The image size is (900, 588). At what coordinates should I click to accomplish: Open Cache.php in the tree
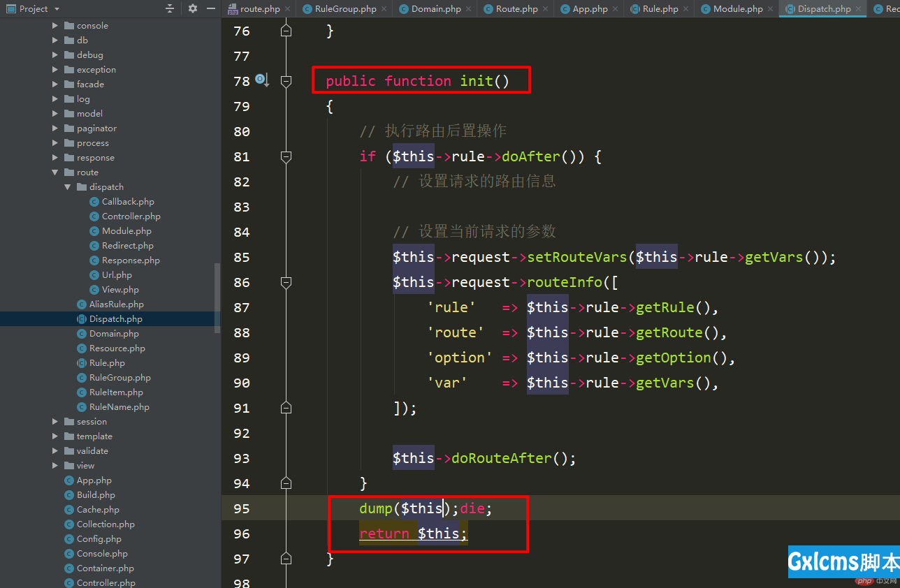98,509
